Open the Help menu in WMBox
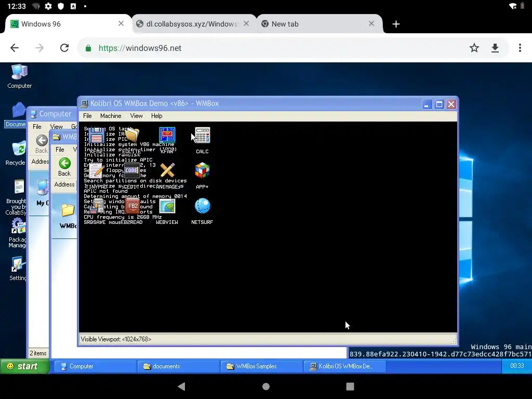The width and height of the screenshot is (532, 399). [x=156, y=116]
